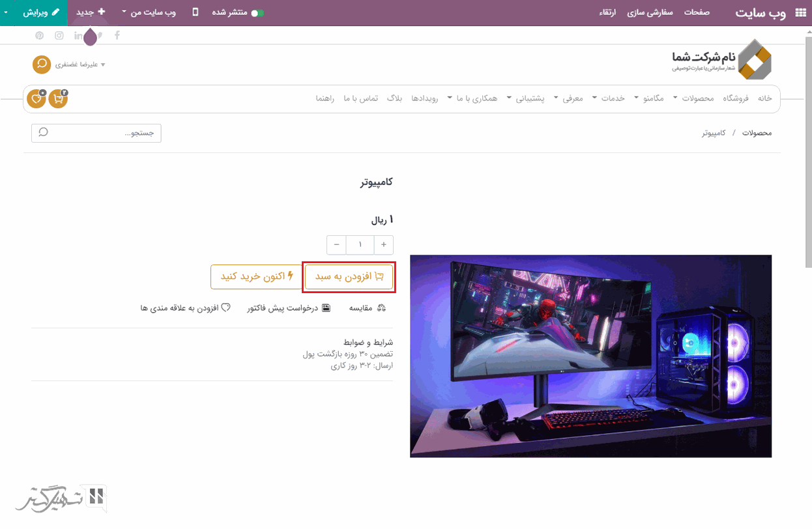Open the Facebook social link
Viewport: 812px width, 529px height.
pos(117,35)
